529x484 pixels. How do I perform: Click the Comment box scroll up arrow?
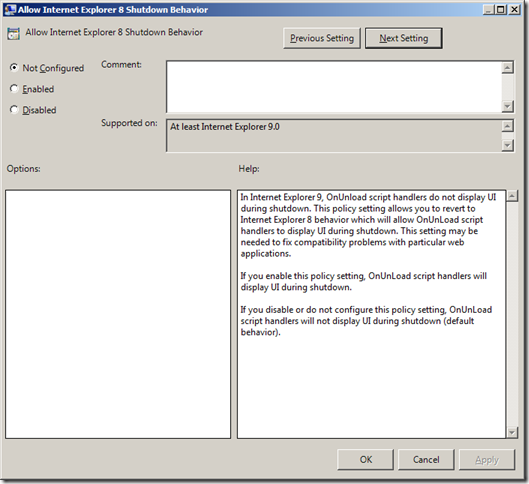click(507, 67)
